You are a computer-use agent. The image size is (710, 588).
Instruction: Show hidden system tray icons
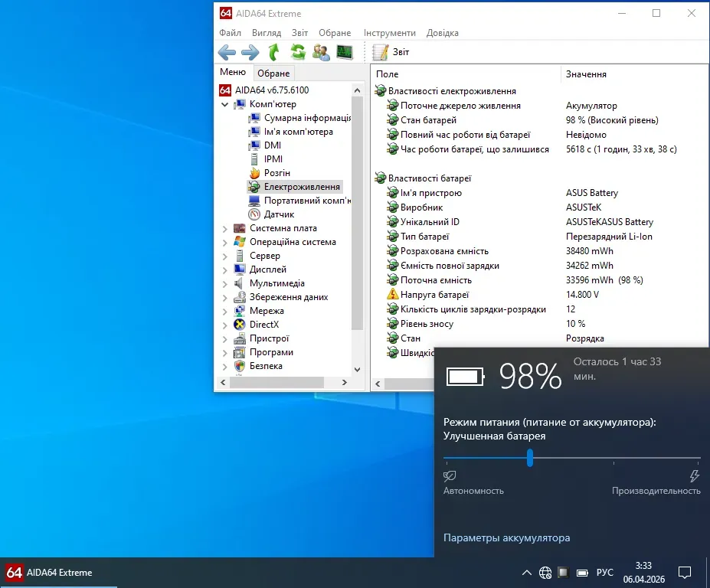point(526,573)
